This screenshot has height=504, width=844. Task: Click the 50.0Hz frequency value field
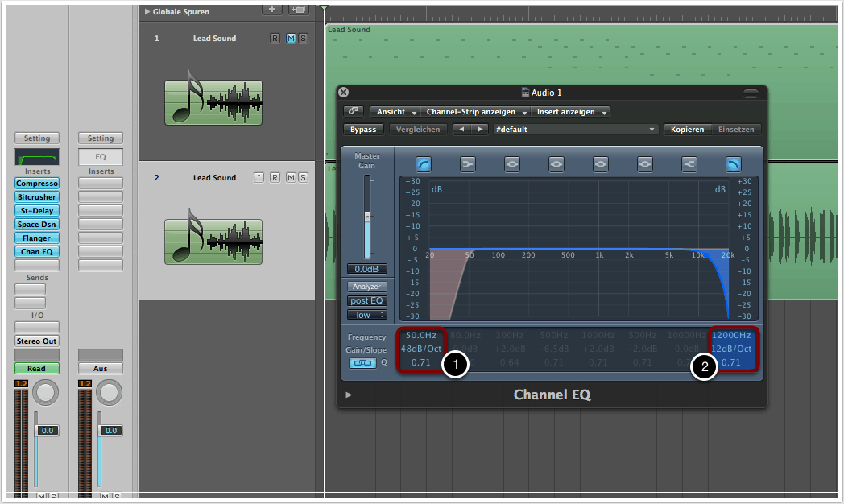423,335
